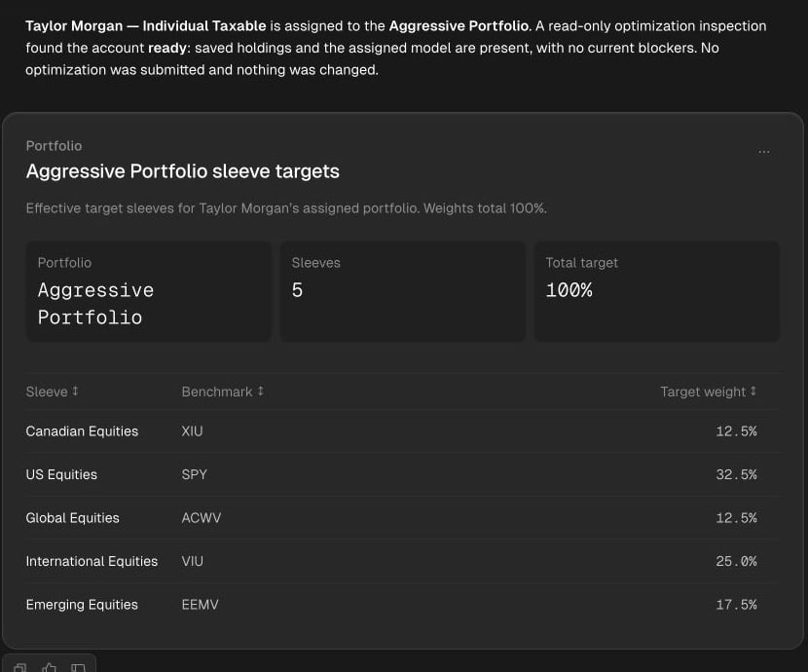Image resolution: width=808 pixels, height=672 pixels.
Task: Copy the response with the copy icon
Action: pos(20,668)
